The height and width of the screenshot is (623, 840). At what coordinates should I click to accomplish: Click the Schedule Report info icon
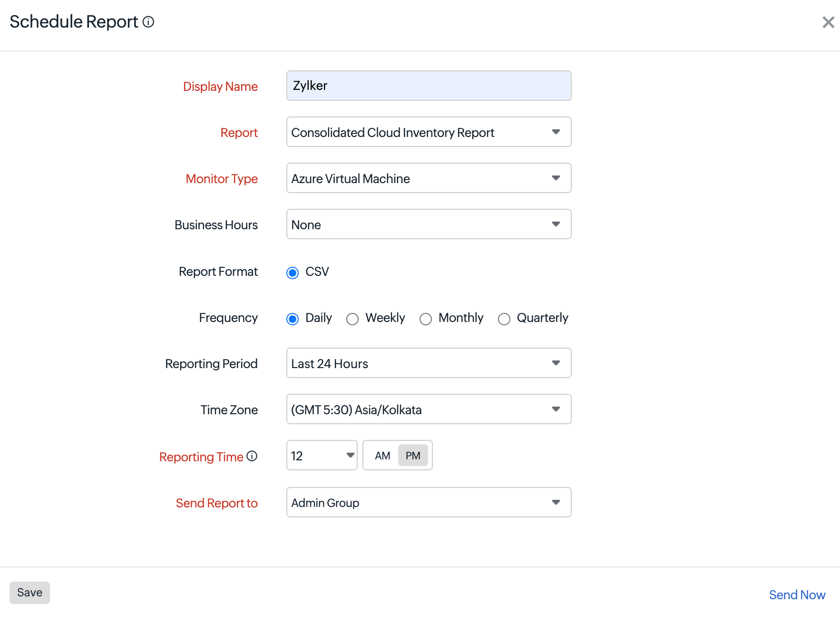pyautogui.click(x=148, y=22)
